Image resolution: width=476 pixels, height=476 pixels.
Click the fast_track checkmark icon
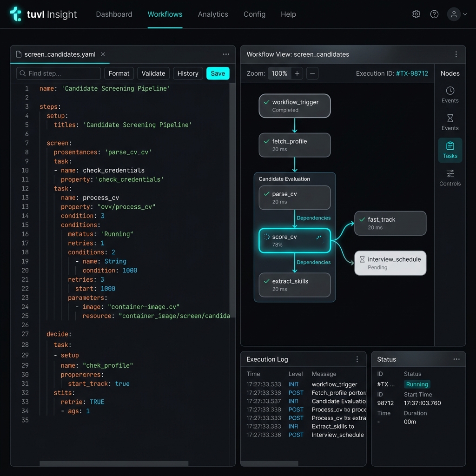point(362,219)
